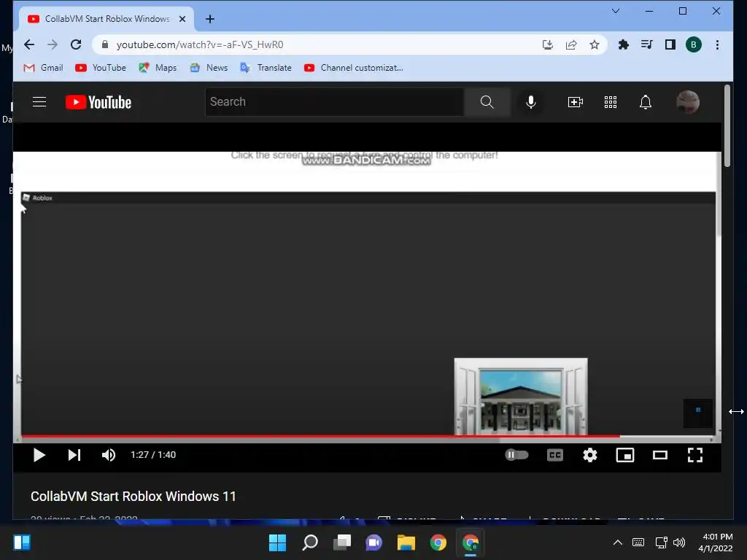Open the Channel customization bookmark
Viewport: 747px width, 560px height.
(354, 68)
